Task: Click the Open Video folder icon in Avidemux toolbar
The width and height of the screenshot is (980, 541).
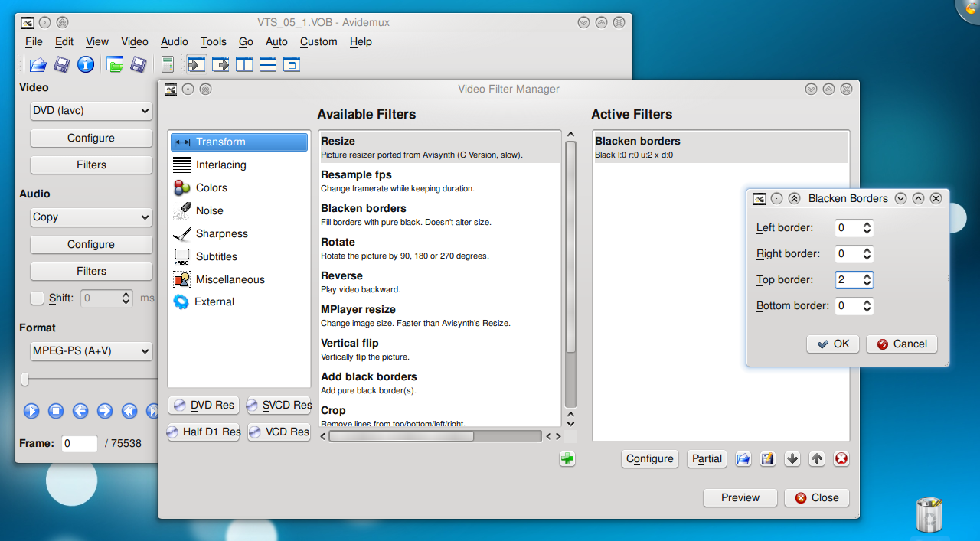Action: click(x=38, y=64)
